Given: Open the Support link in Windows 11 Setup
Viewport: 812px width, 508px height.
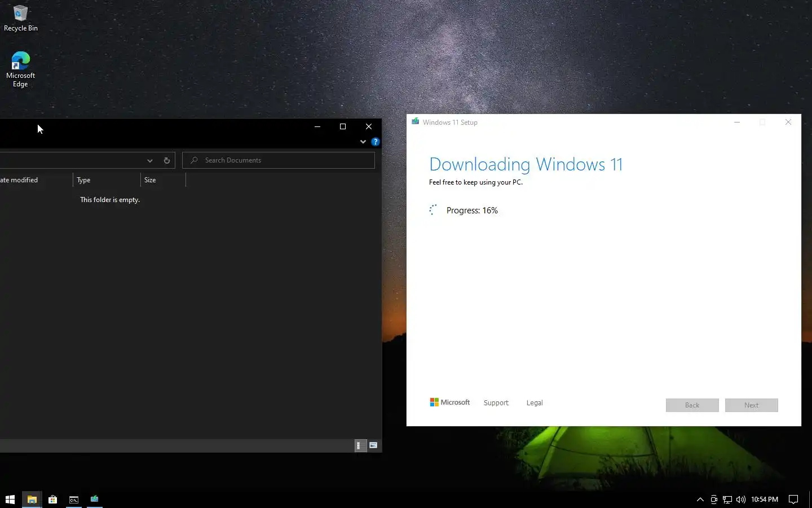Looking at the screenshot, I should [496, 403].
